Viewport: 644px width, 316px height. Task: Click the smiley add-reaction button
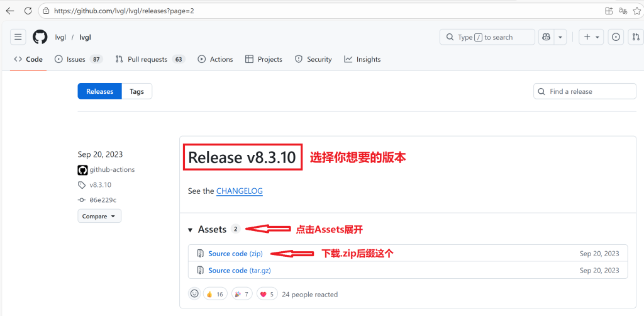click(x=194, y=294)
